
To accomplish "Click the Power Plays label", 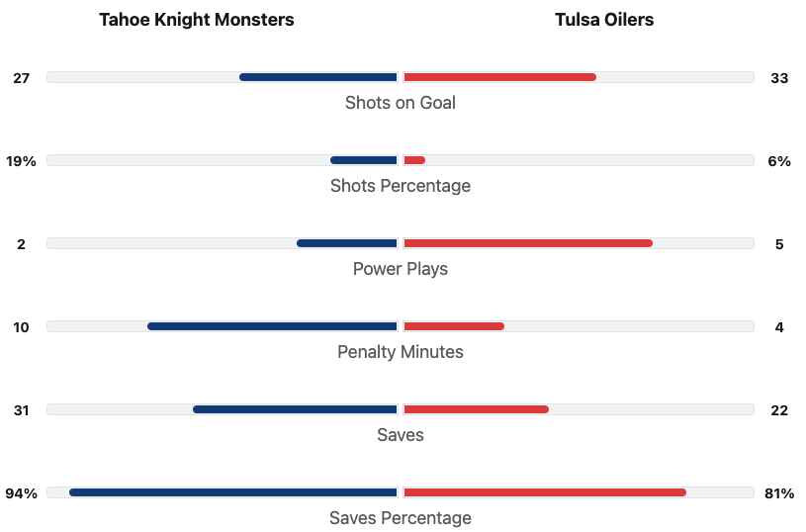I will tap(401, 269).
